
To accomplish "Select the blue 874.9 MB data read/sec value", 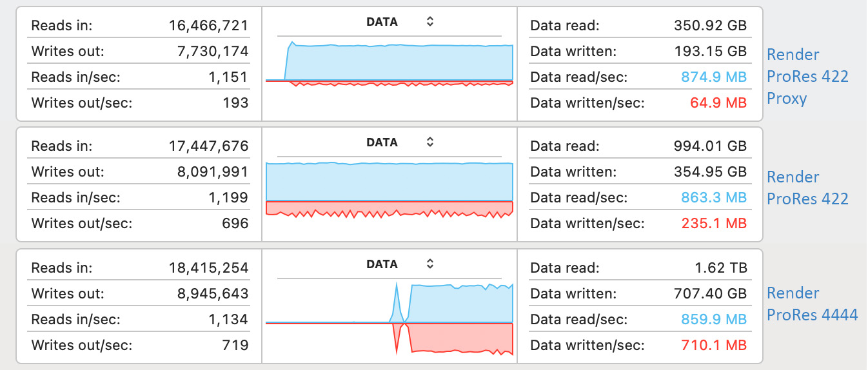I will (x=714, y=77).
